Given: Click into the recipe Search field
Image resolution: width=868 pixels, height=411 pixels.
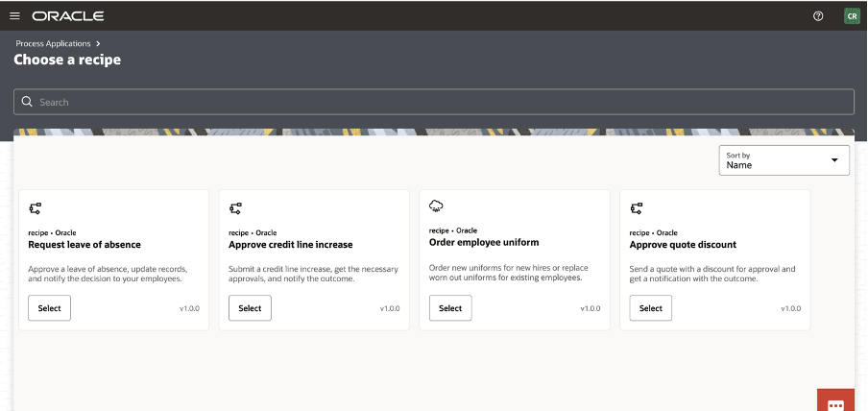Looking at the screenshot, I should (432, 102).
